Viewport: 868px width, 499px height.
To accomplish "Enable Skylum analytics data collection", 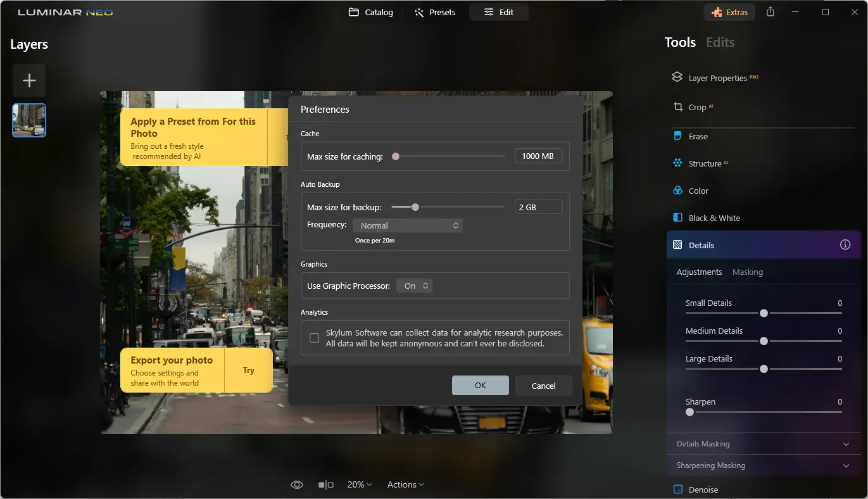I will click(314, 338).
